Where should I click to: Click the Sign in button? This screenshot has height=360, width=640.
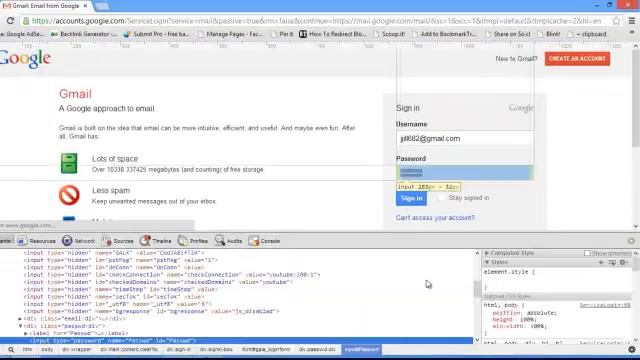point(411,198)
